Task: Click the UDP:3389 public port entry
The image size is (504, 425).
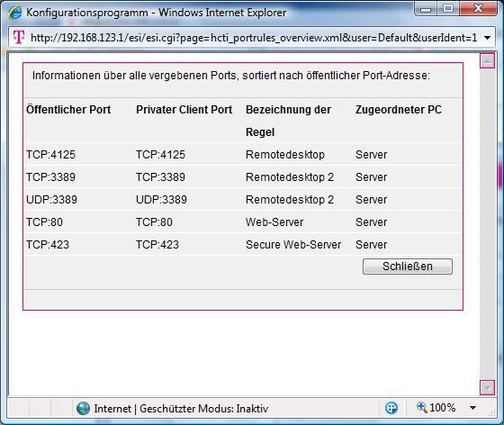Action: 52,200
